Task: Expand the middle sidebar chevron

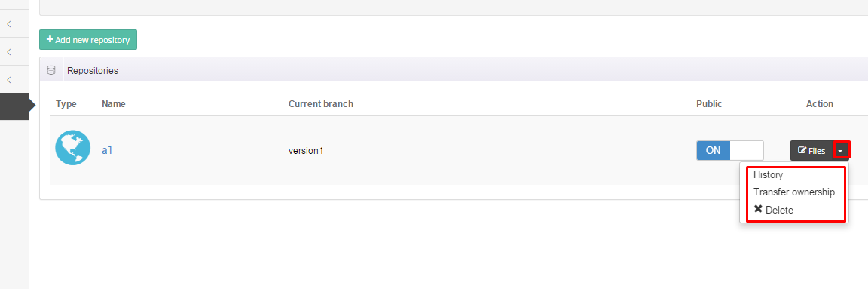Action: coord(9,51)
